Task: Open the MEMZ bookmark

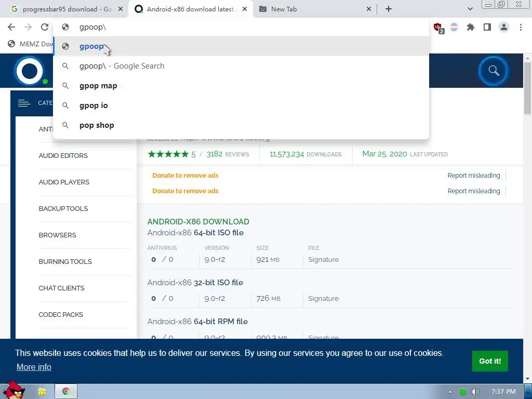Action: tap(31, 44)
